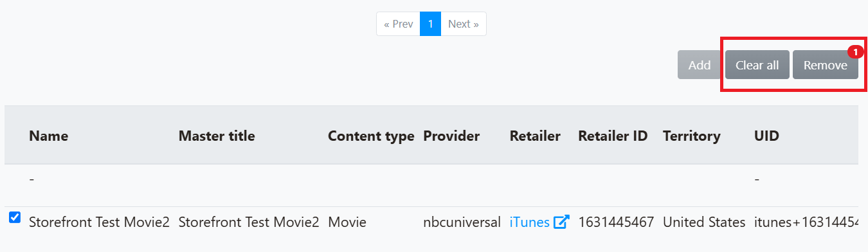Uncheck the Storefront Test Movie2 row checkbox

click(15, 217)
